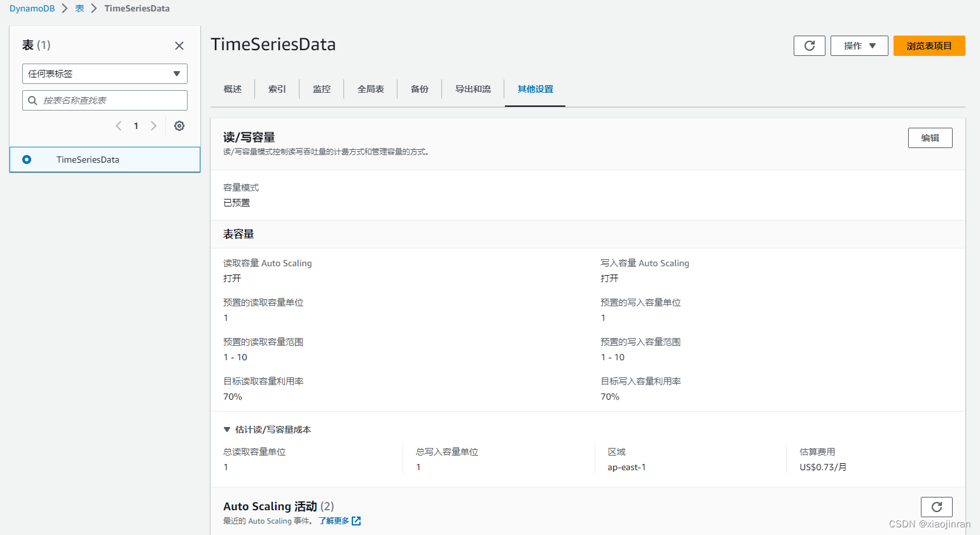Click the 目标写入容量利用率 70% value
The image size is (980, 535).
click(x=610, y=396)
